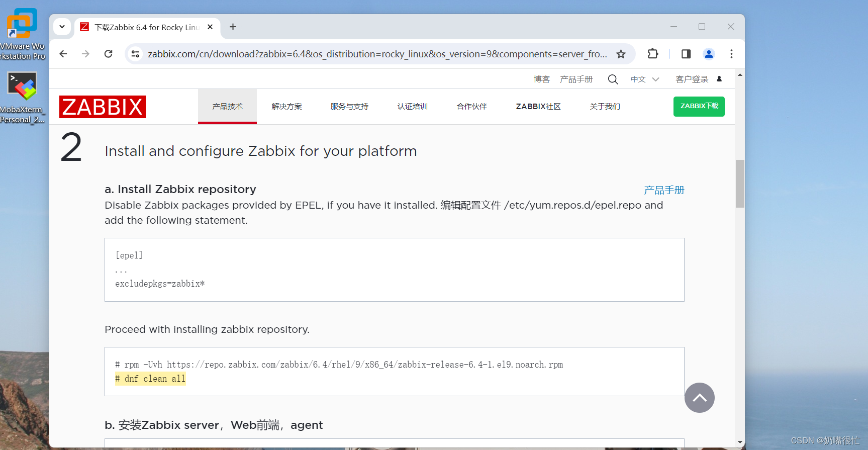Screen dimensions: 868x450
Task: Open the MobaXterm Personal desktop shortcut
Action: pyautogui.click(x=22, y=98)
